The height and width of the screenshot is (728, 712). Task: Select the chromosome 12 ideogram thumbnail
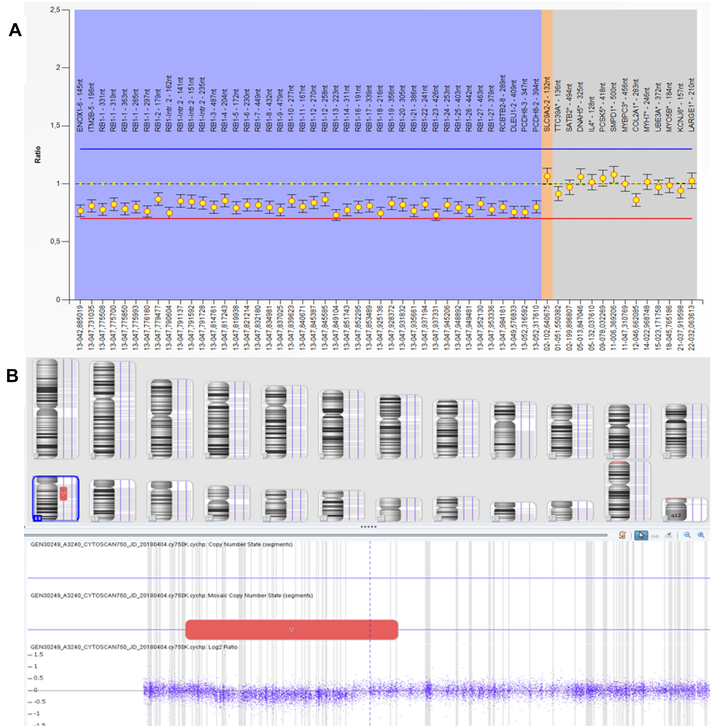(685, 431)
